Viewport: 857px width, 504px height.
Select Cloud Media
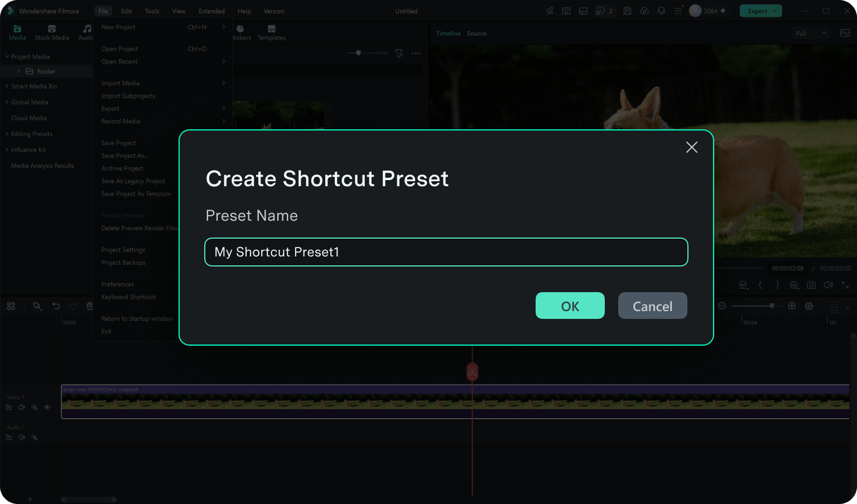(x=29, y=118)
